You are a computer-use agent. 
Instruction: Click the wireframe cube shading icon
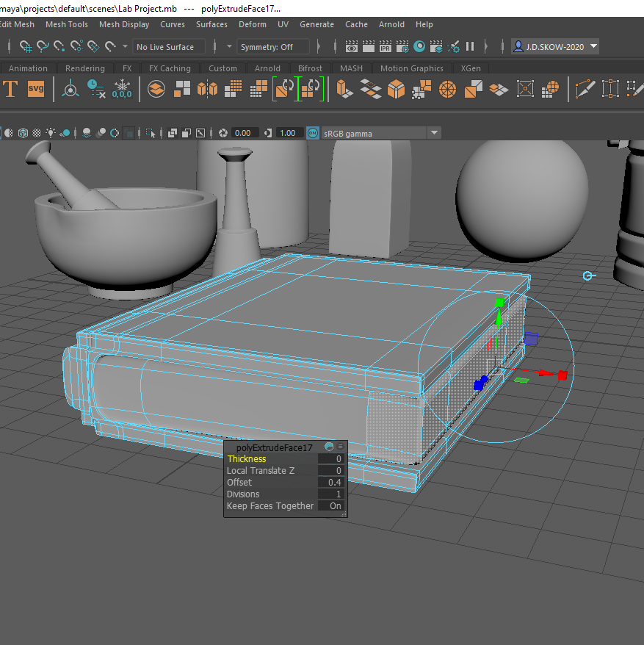[x=23, y=133]
